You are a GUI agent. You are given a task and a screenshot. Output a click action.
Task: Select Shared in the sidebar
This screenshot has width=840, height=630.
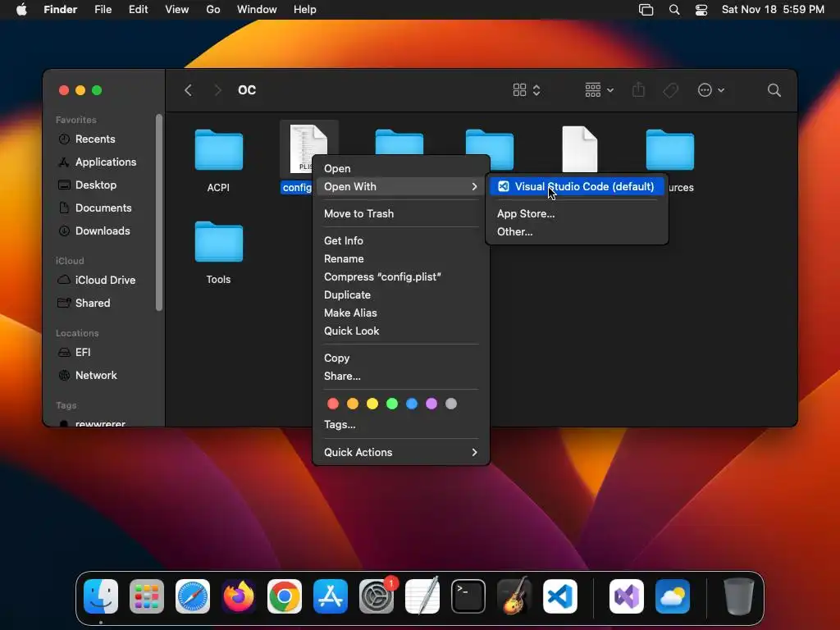[92, 304]
